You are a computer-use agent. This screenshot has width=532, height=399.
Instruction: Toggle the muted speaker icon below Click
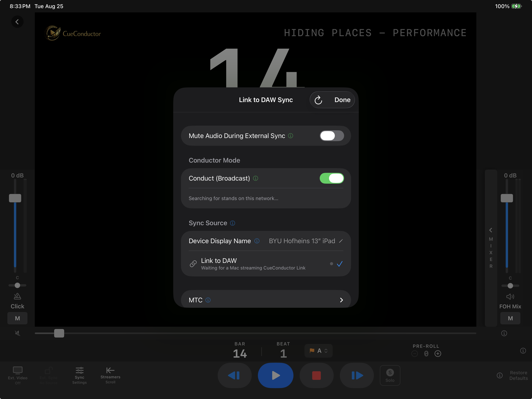(17, 333)
